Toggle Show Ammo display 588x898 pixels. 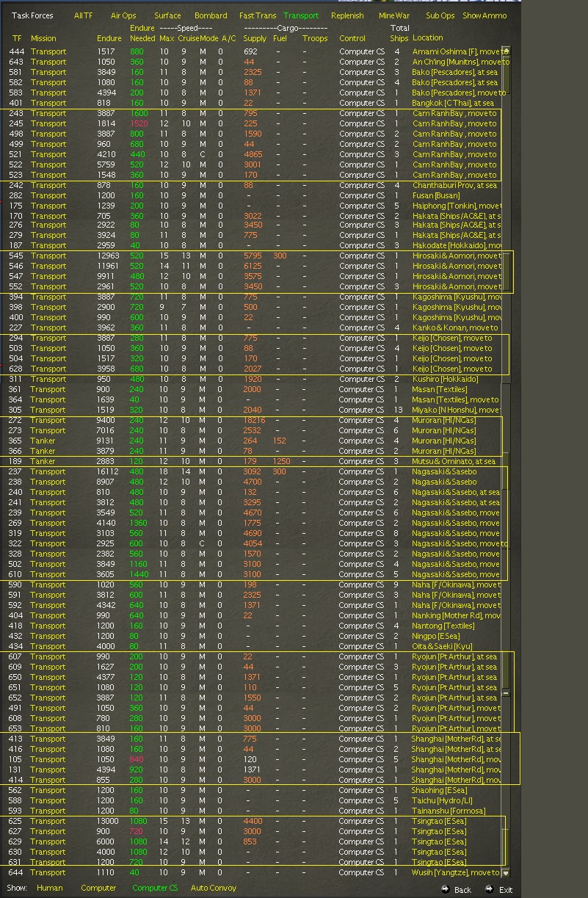point(484,15)
